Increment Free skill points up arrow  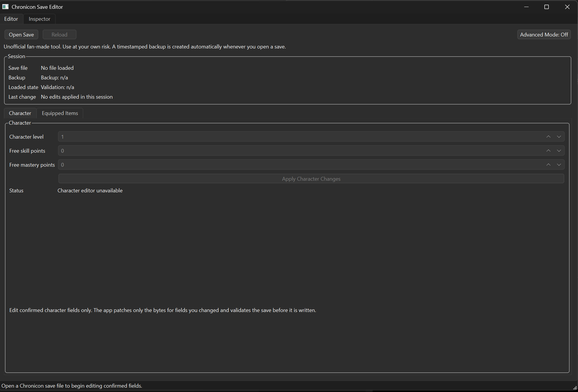[548, 151]
